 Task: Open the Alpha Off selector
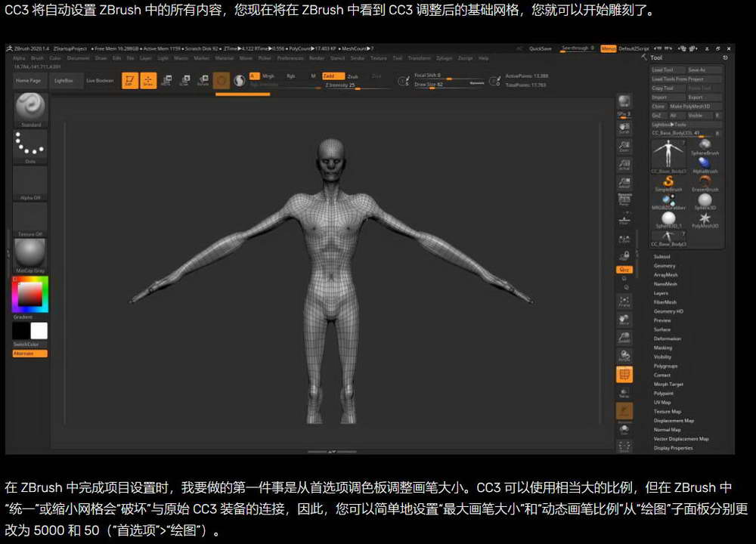click(x=30, y=184)
